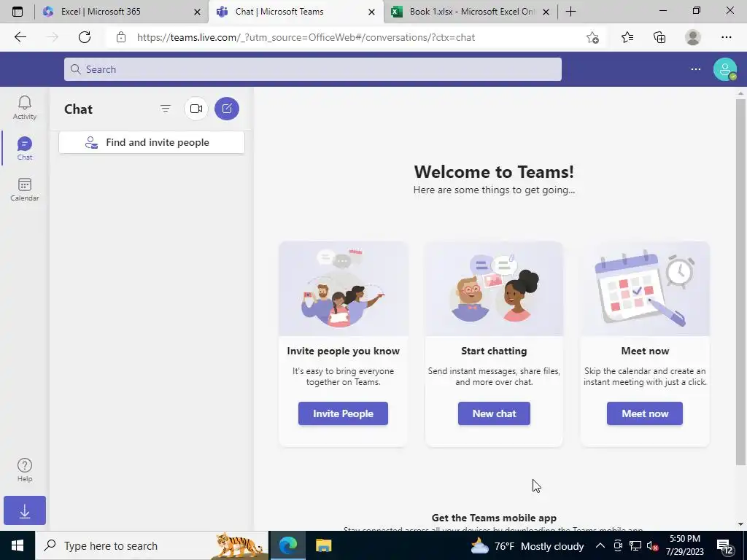Open File Explorer from taskbar

pos(323,545)
